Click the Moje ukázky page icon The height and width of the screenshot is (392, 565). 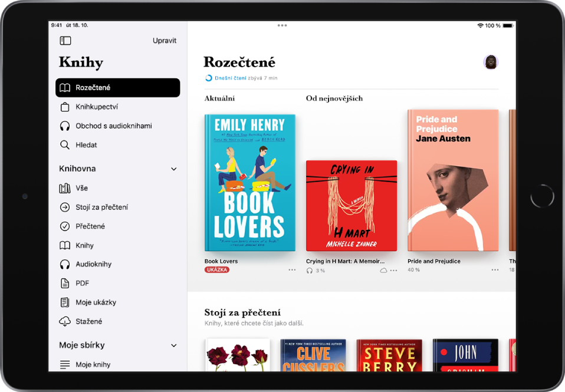(65, 302)
